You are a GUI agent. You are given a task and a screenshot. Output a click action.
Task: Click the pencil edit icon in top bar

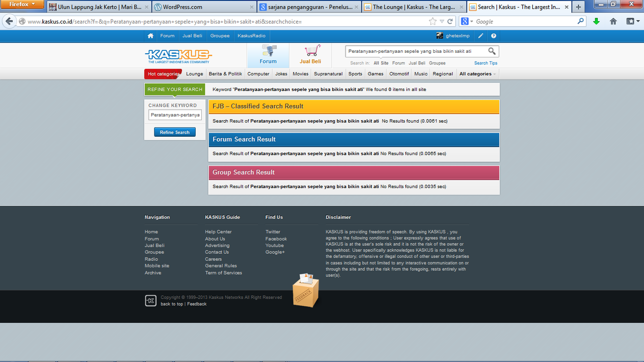480,36
